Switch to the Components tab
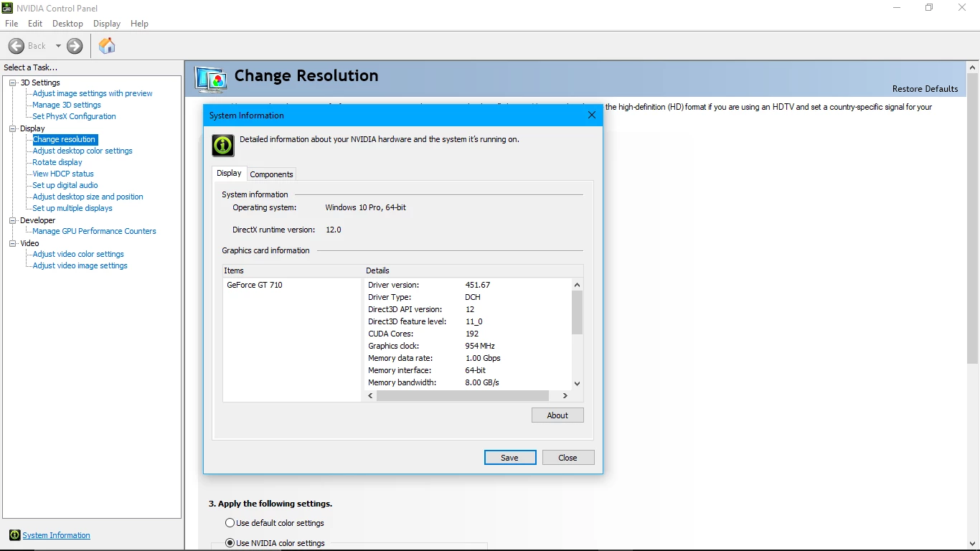980x551 pixels. pyautogui.click(x=271, y=174)
